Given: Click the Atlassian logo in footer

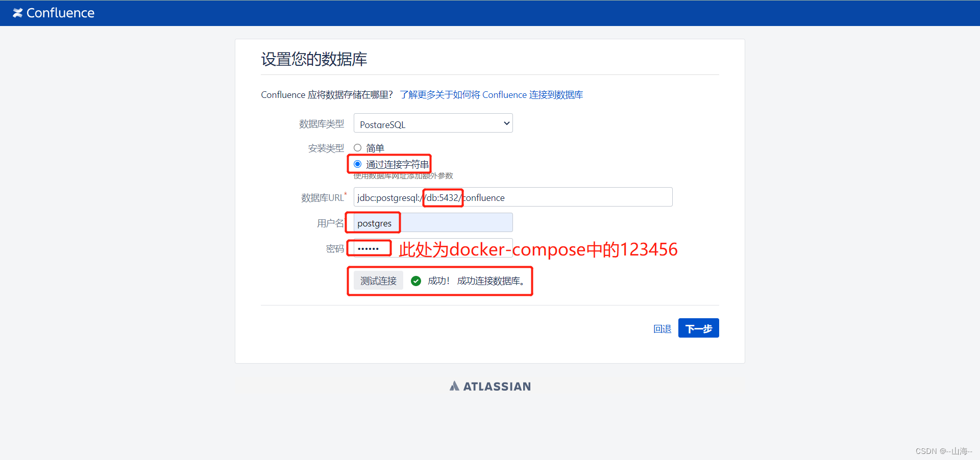Looking at the screenshot, I should click(490, 386).
